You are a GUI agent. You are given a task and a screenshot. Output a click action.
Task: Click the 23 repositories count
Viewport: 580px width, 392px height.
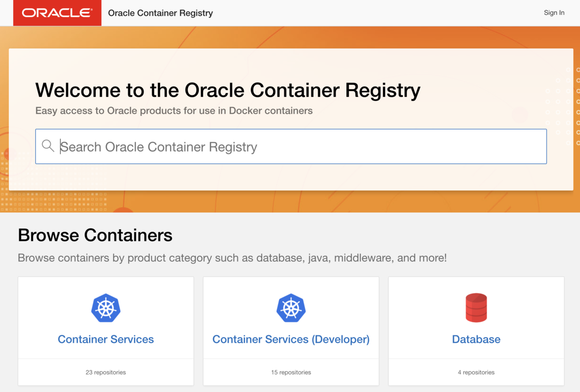tap(106, 372)
